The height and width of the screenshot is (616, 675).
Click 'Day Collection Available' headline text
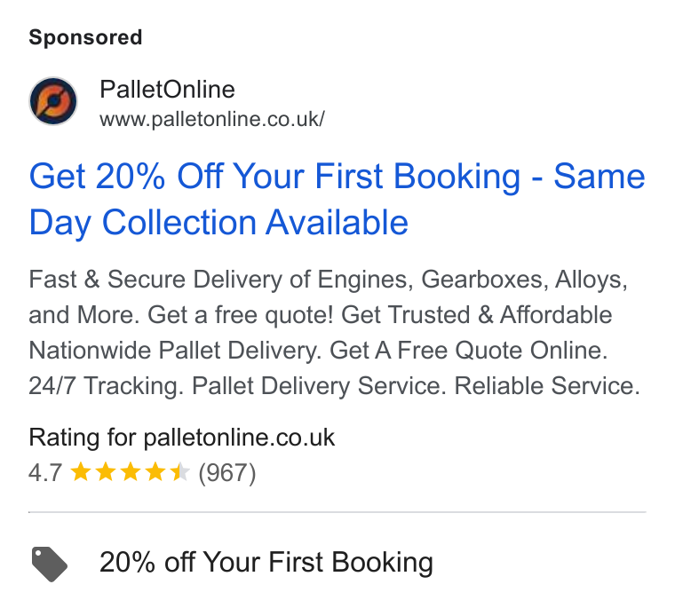click(x=218, y=223)
